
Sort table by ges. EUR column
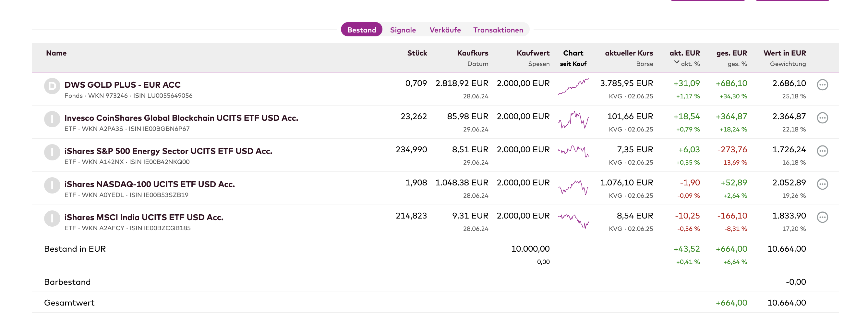(731, 53)
